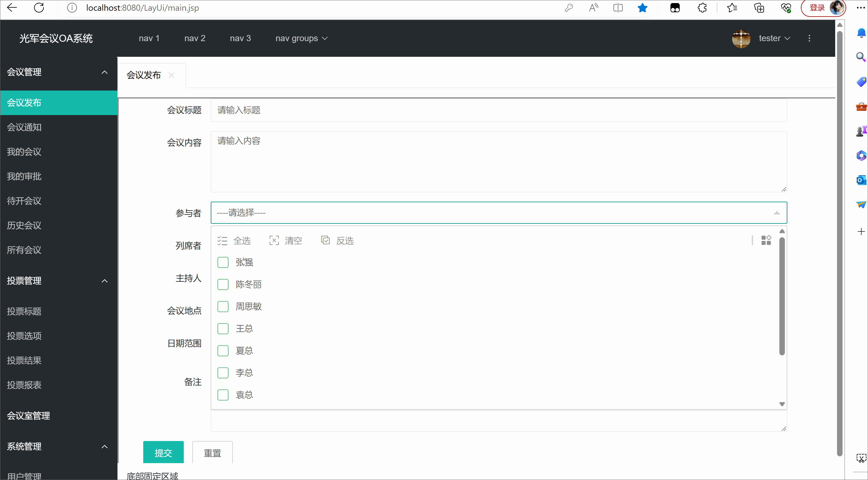Click the search icon in the sidebar

[860, 56]
